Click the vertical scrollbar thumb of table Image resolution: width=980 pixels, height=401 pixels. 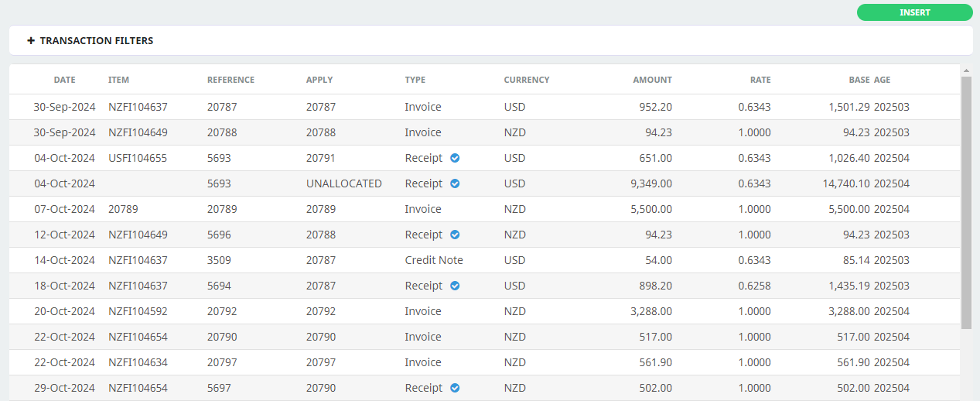966,202
